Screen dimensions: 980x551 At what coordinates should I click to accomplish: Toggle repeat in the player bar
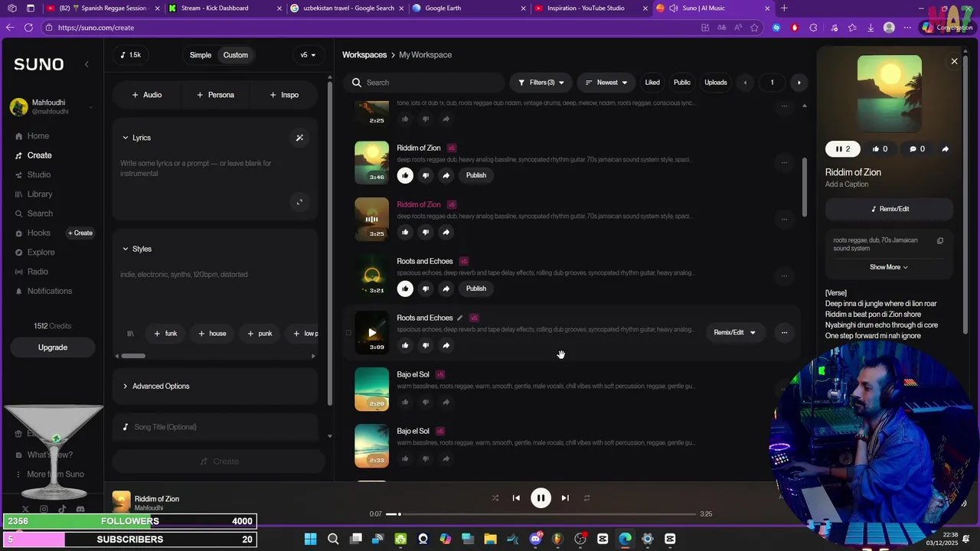tap(586, 498)
